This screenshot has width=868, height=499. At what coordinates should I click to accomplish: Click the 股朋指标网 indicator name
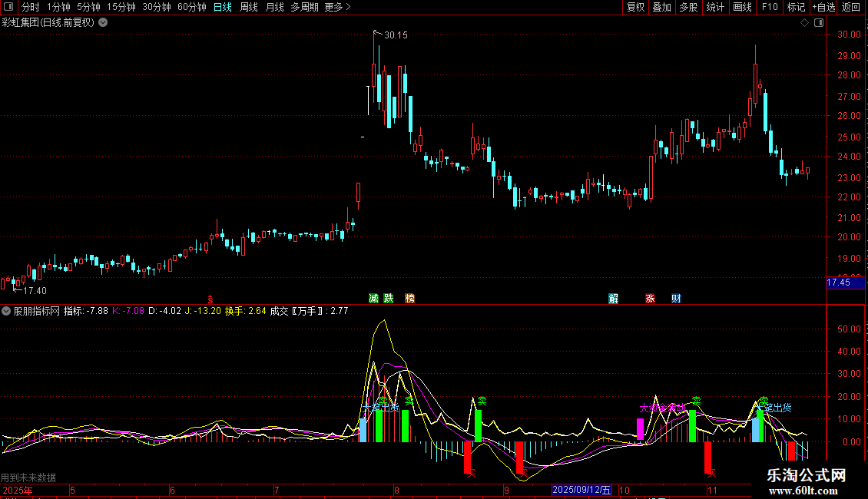pos(37,311)
